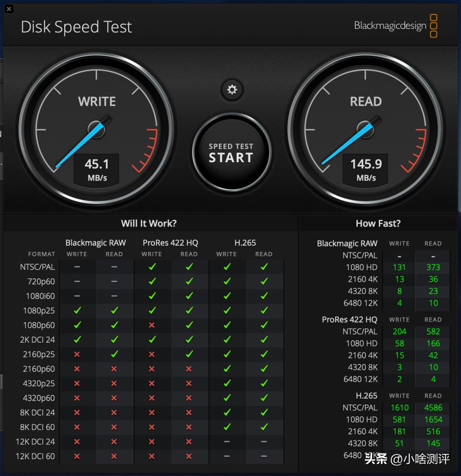Click the 4320p25 row label
The width and height of the screenshot is (461, 476).
(39, 383)
